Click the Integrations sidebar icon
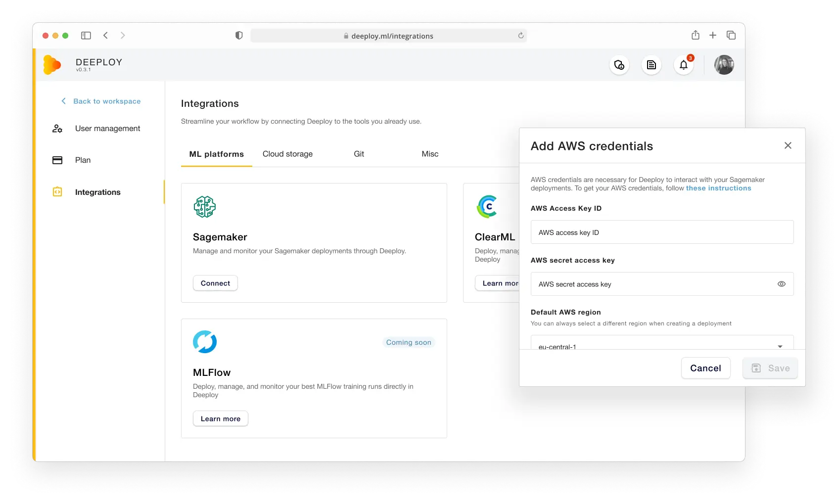838x504 pixels. click(x=57, y=192)
